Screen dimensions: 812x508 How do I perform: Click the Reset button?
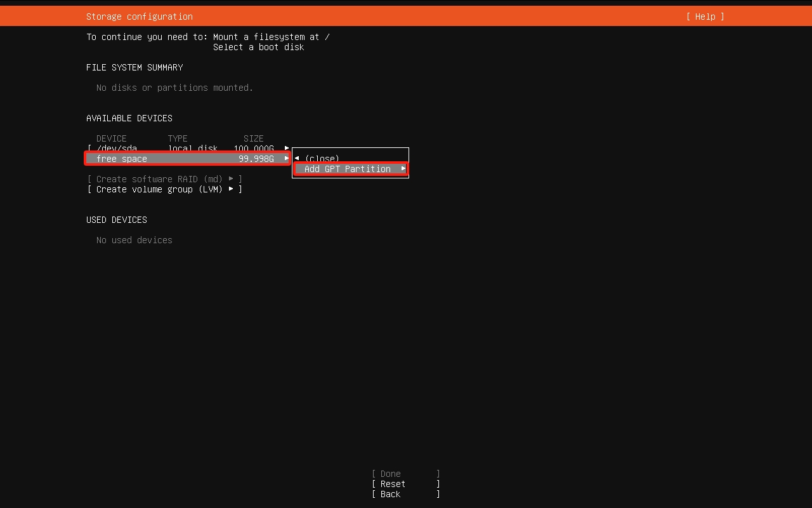[406, 484]
